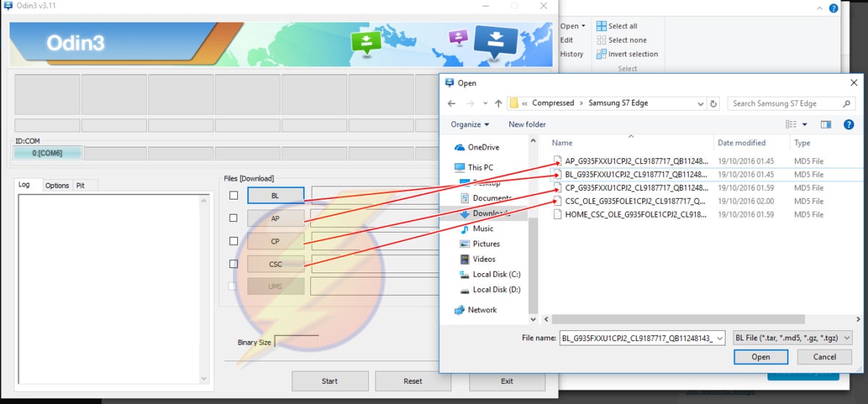Click the Reset button in Odin
This screenshot has height=404, width=868.
[413, 381]
